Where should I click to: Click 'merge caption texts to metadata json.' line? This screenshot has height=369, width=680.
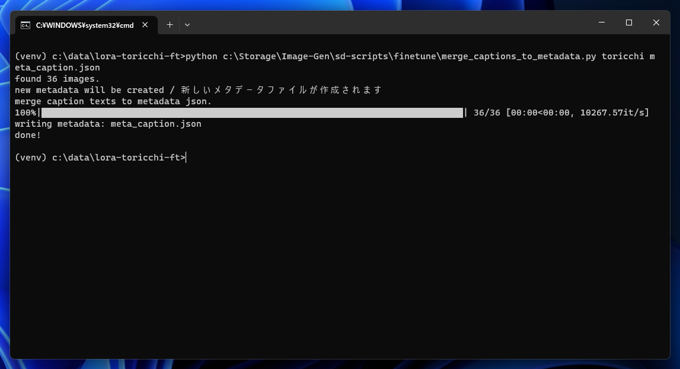[113, 101]
